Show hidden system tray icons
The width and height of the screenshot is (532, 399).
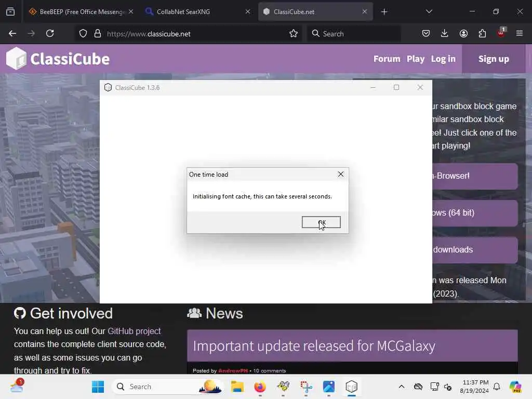[x=402, y=387]
